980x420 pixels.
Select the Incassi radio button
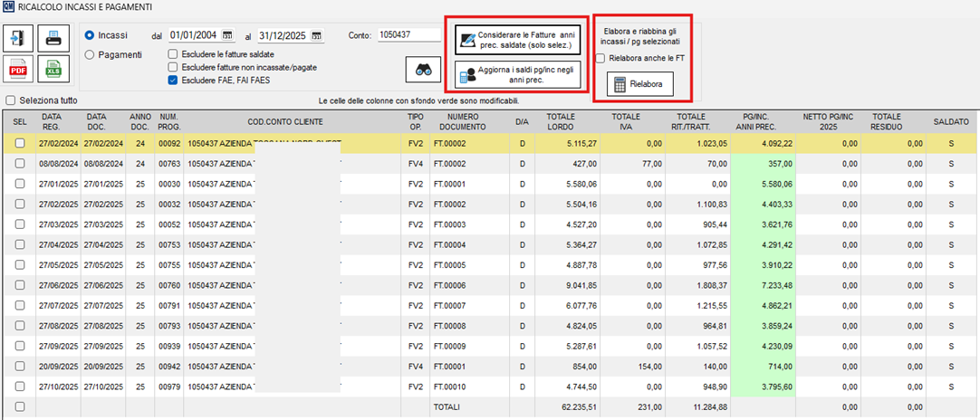coord(90,35)
